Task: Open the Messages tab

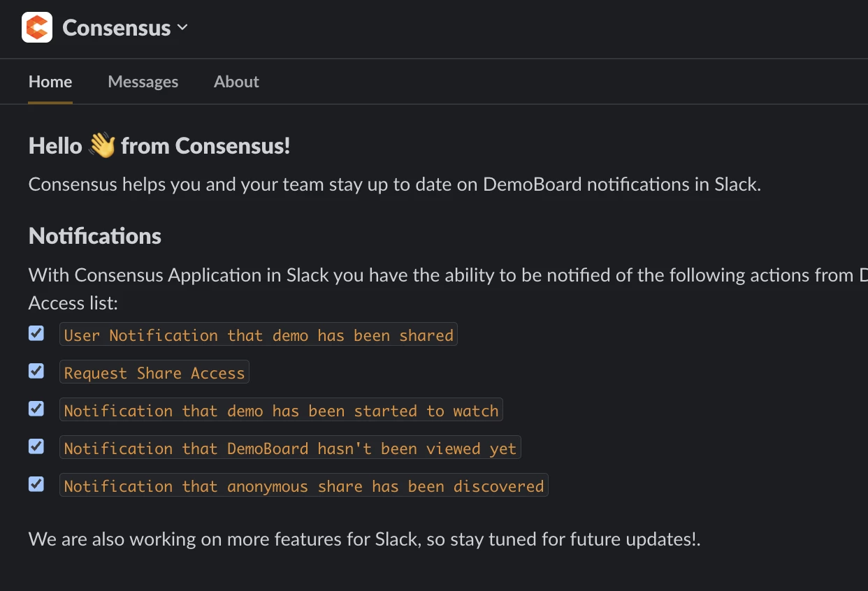Action: tap(143, 82)
